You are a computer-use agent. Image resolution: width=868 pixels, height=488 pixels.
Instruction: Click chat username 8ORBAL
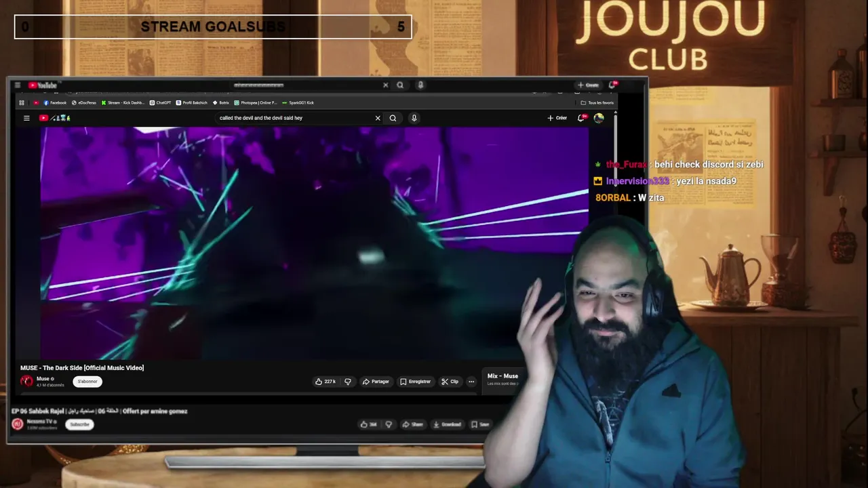coord(614,198)
